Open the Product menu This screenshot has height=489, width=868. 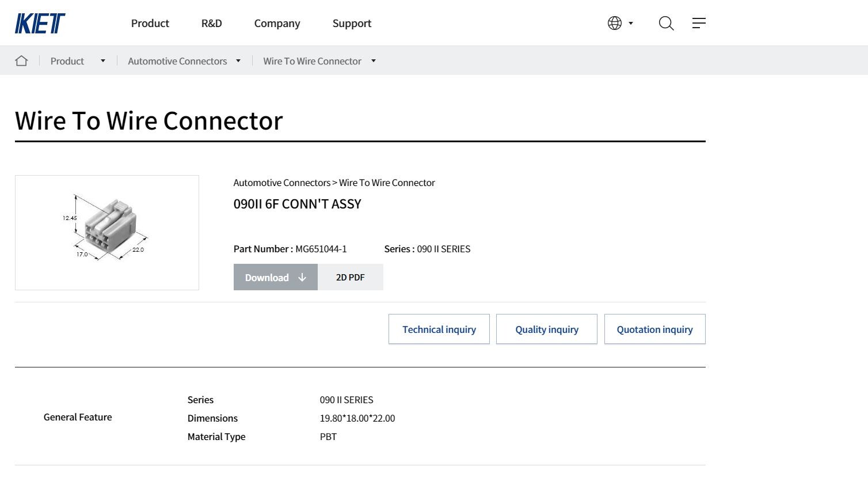point(150,23)
